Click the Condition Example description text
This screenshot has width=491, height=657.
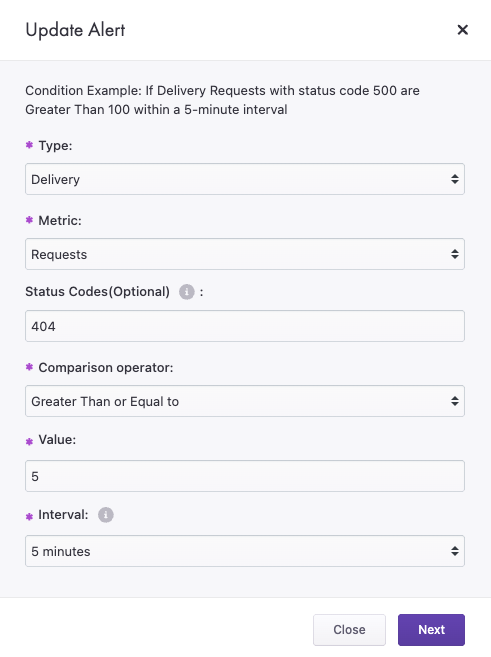[222, 100]
